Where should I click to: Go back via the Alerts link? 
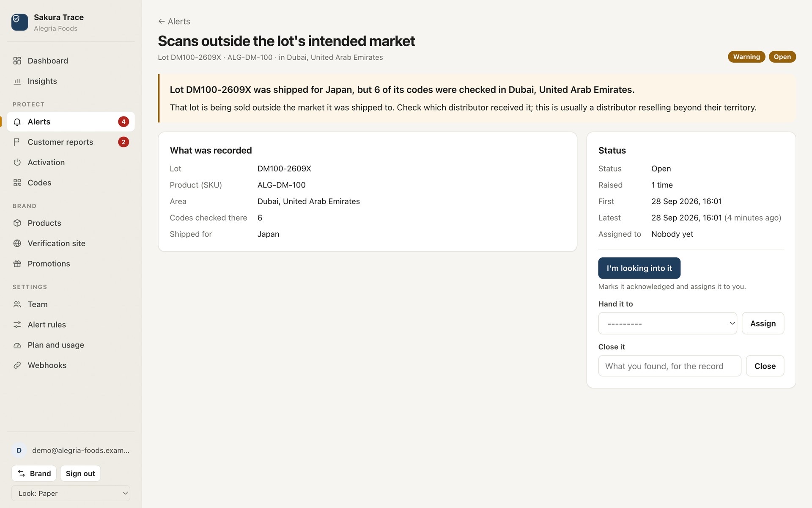pos(174,21)
